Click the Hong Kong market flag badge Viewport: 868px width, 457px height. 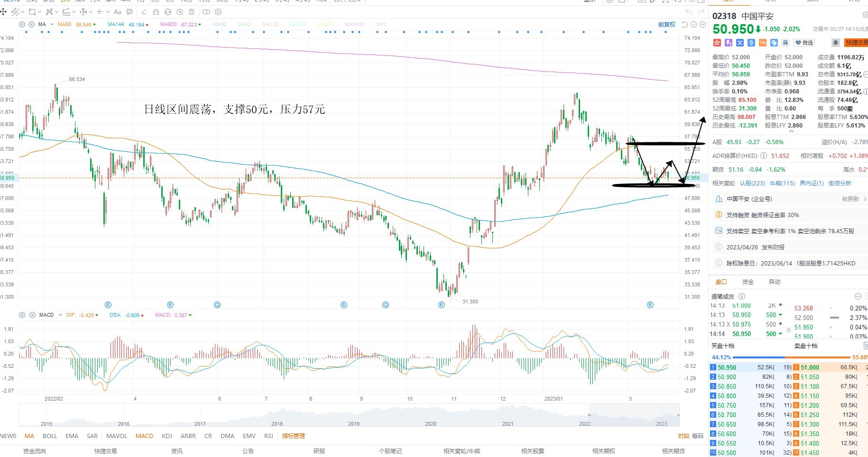(x=717, y=43)
